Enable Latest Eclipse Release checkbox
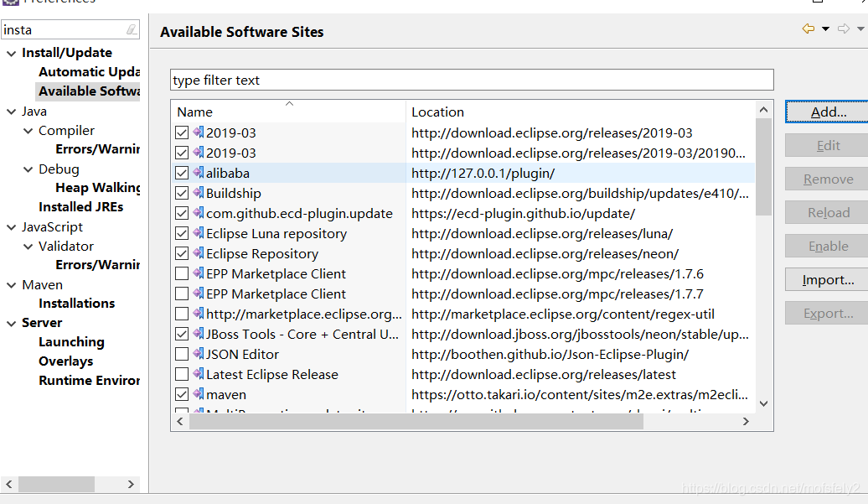The width and height of the screenshot is (868, 504). click(182, 374)
